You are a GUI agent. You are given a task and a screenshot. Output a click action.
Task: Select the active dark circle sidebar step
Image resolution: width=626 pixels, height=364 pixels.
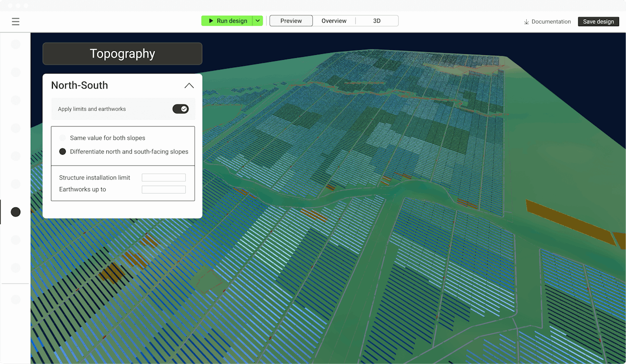[16, 212]
